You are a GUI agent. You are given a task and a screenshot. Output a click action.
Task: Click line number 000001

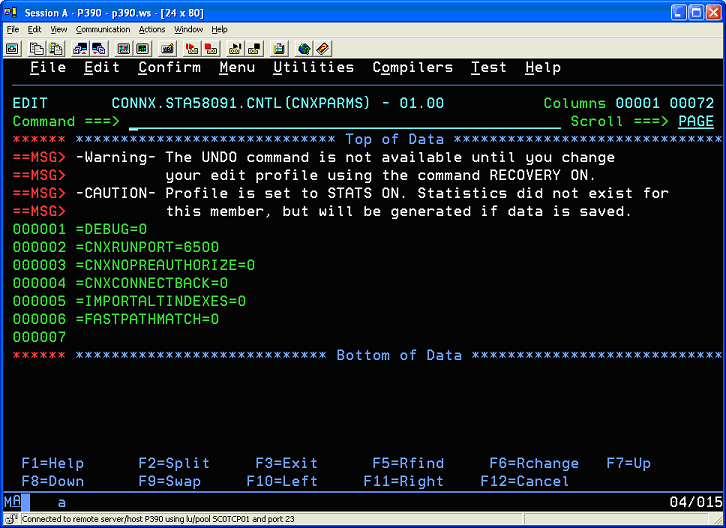(39, 229)
